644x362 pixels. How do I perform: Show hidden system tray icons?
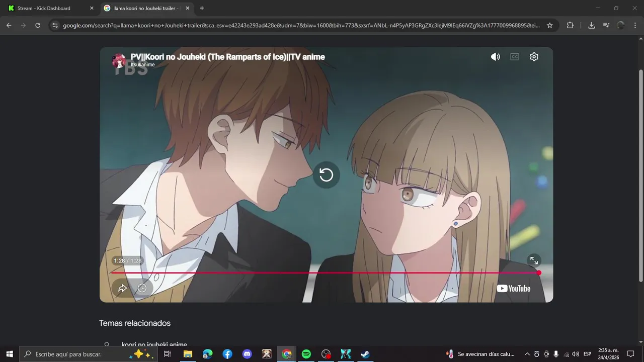click(527, 354)
